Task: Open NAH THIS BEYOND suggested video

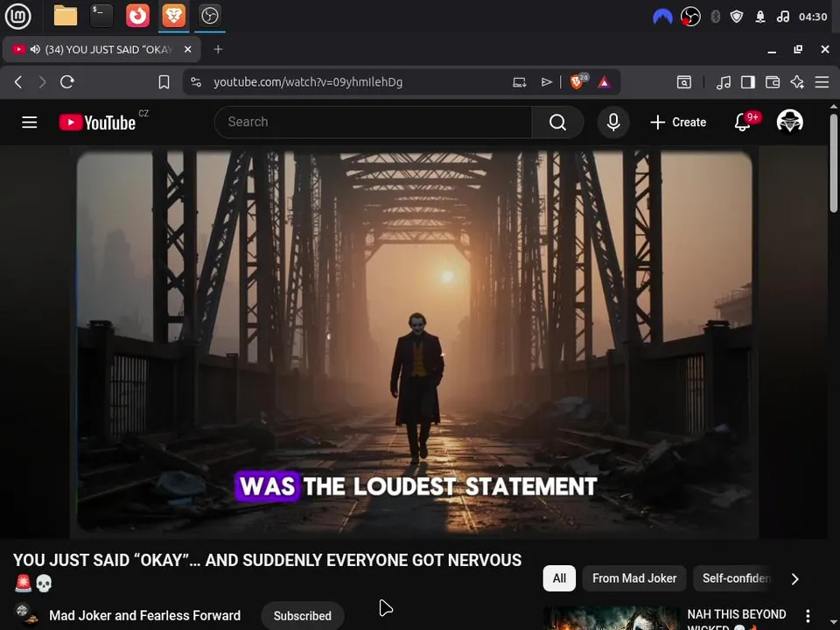Action: 737,619
